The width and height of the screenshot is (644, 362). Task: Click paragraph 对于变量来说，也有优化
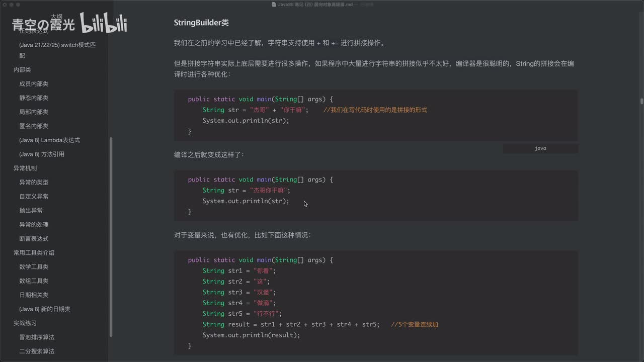pos(243,235)
